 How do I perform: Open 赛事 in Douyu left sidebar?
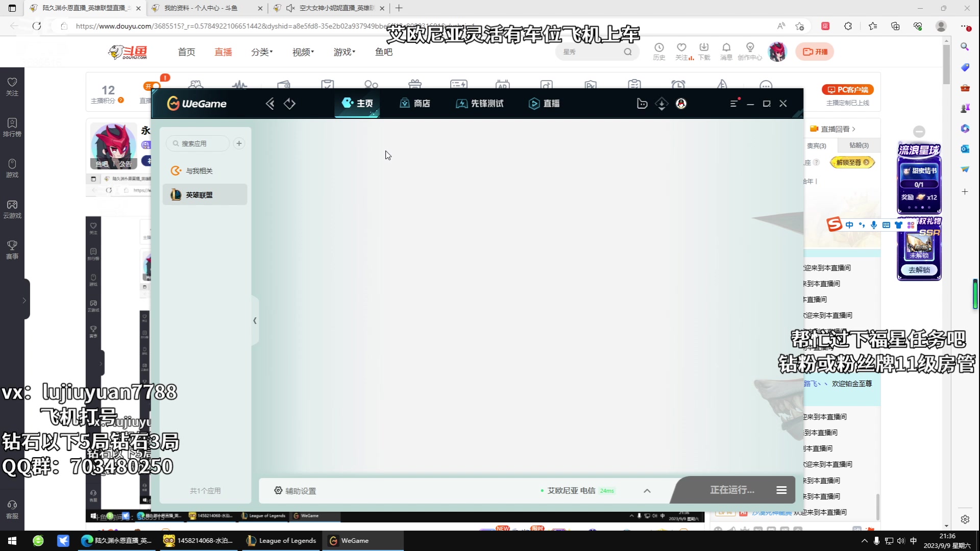12,250
